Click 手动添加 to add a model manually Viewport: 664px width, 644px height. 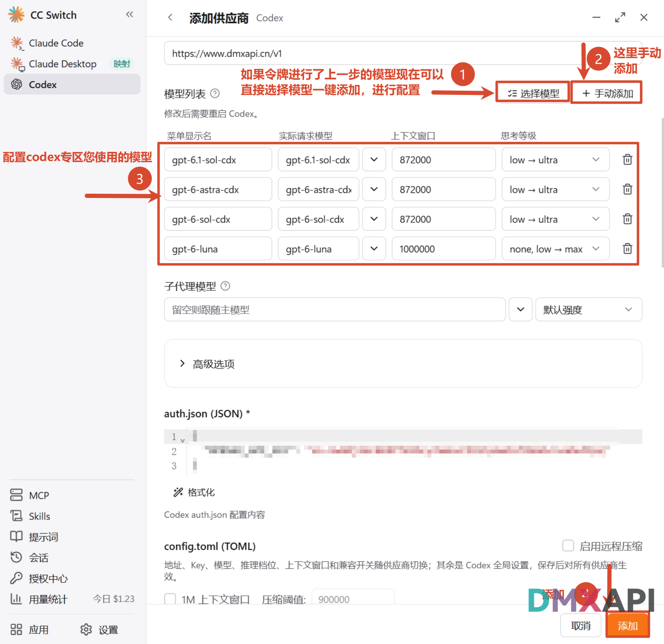[x=607, y=93]
